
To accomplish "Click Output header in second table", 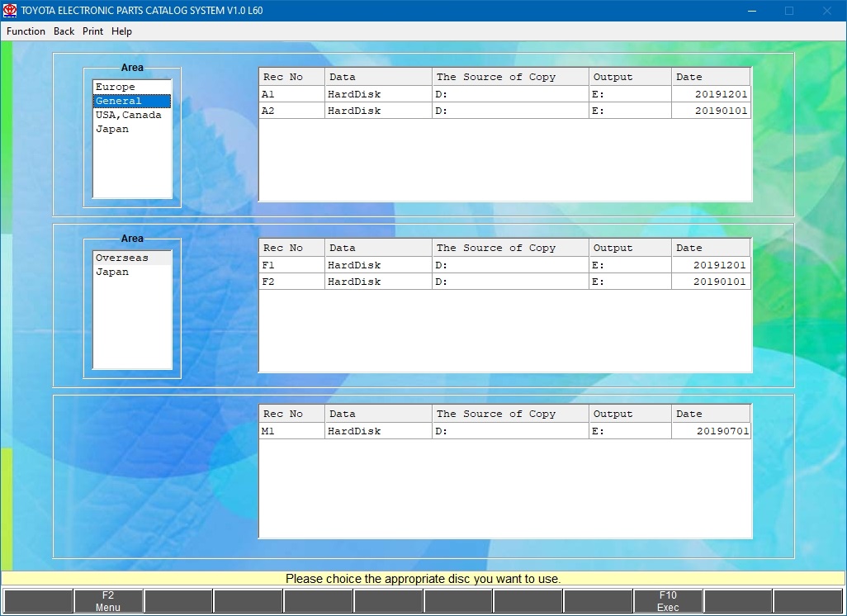I will 631,248.
